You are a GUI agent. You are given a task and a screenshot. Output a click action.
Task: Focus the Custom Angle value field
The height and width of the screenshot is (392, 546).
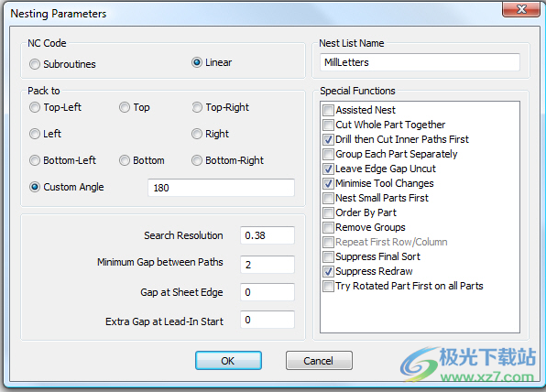coord(221,188)
